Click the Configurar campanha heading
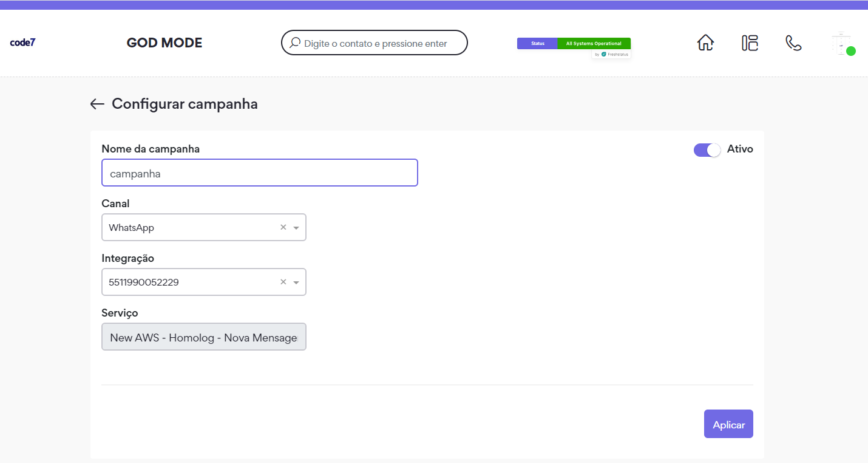This screenshot has width=868, height=463. coord(185,104)
